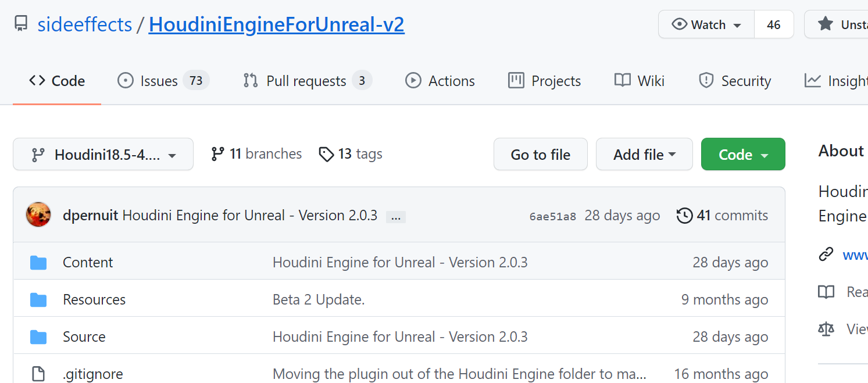Open the branch selector showing Houdini18.5

[103, 154]
